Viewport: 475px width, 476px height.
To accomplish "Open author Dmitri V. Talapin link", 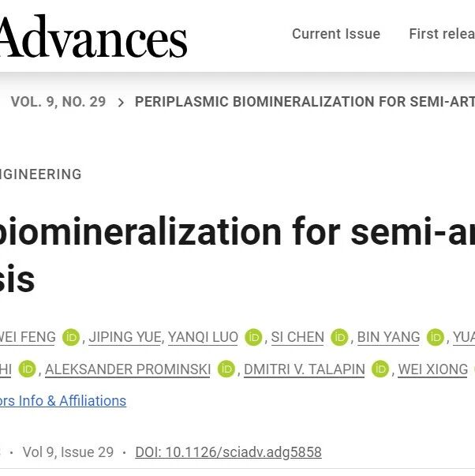I will click(304, 369).
